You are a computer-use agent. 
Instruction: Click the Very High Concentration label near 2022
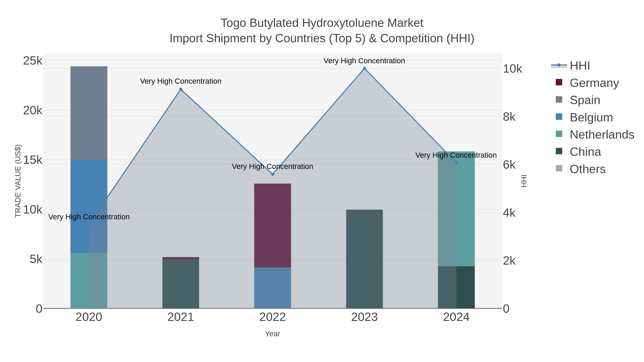click(272, 166)
